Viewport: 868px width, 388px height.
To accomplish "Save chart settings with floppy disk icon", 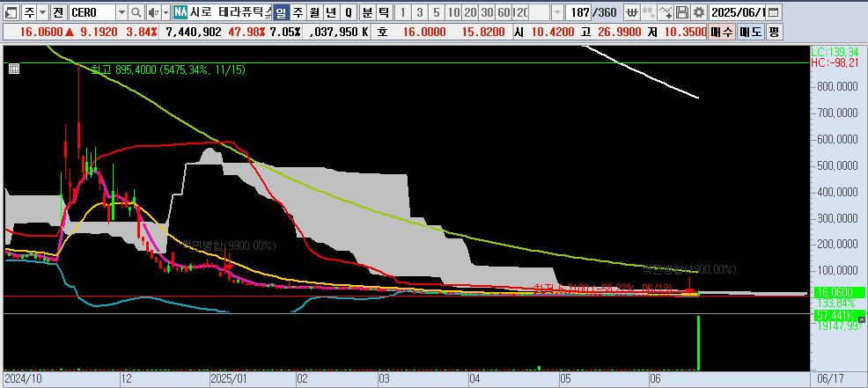I will pyautogui.click(x=682, y=11).
